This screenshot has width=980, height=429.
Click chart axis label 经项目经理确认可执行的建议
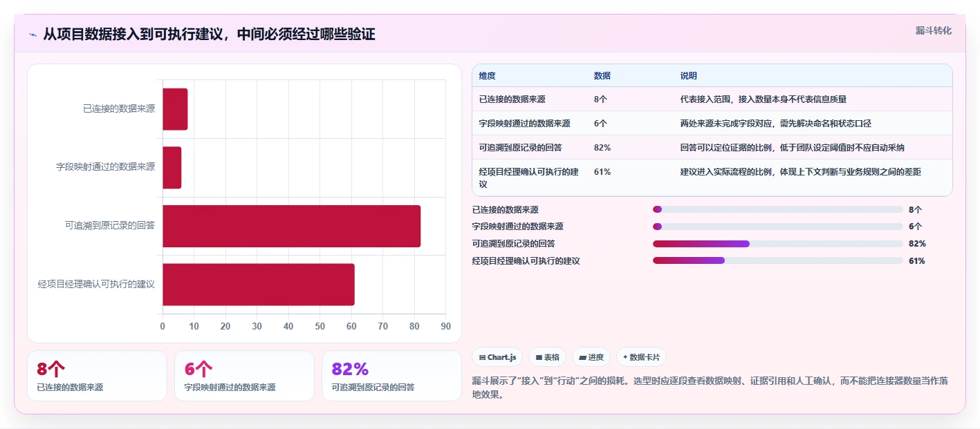[96, 284]
